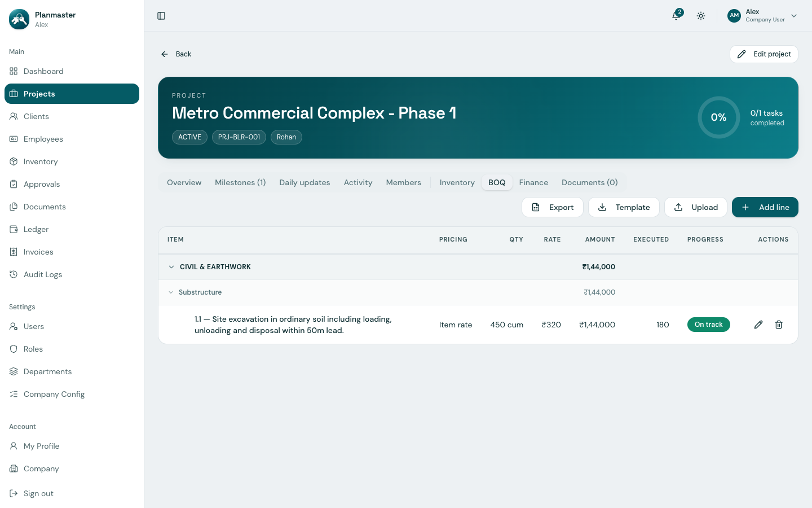Click the On track status badge
The height and width of the screenshot is (508, 812).
pos(709,325)
